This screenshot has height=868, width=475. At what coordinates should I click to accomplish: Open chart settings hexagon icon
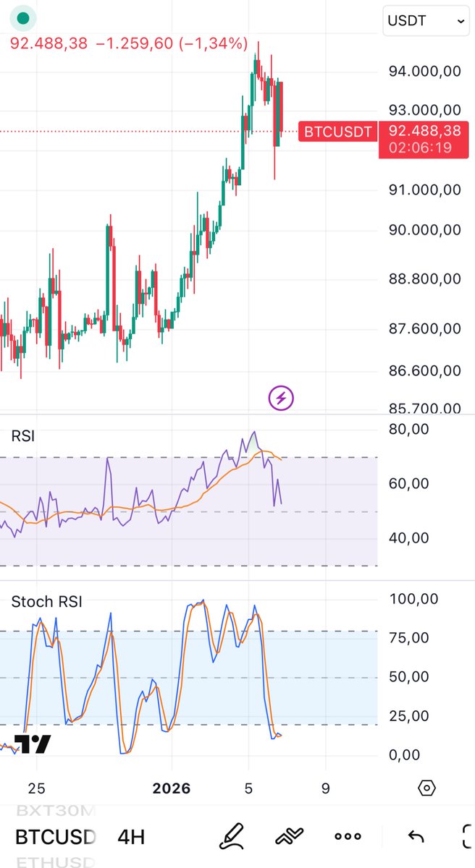[426, 788]
